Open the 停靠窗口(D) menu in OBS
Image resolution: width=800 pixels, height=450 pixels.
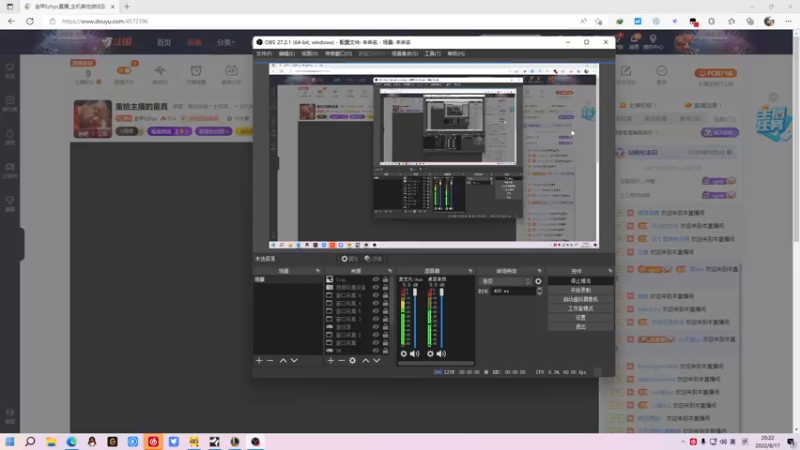[x=338, y=54]
